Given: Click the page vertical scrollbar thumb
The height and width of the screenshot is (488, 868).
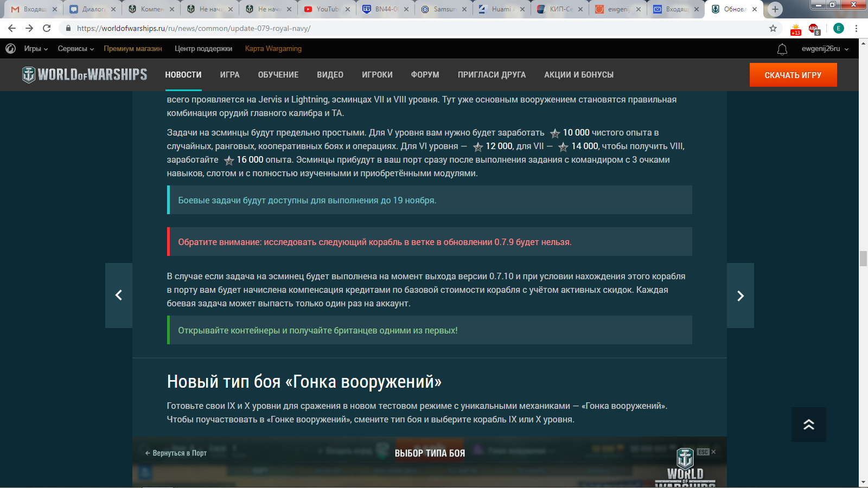Looking at the screenshot, I should (x=863, y=259).
